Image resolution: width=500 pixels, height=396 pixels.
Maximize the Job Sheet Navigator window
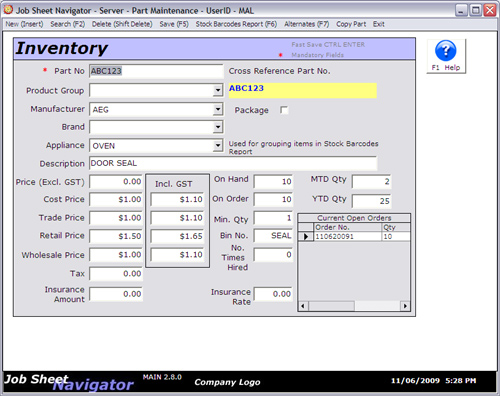(475, 10)
